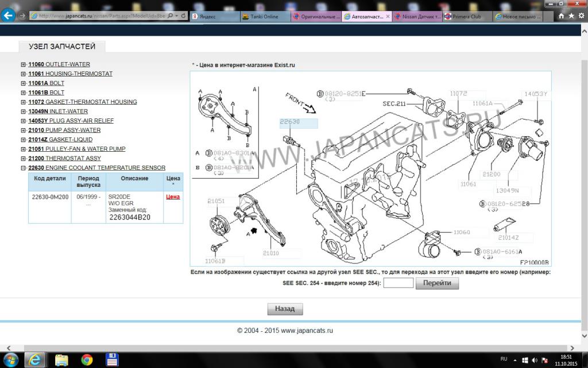This screenshot has height=368, width=588.
Task: Switch language via RU indicator
Action: (x=504, y=359)
